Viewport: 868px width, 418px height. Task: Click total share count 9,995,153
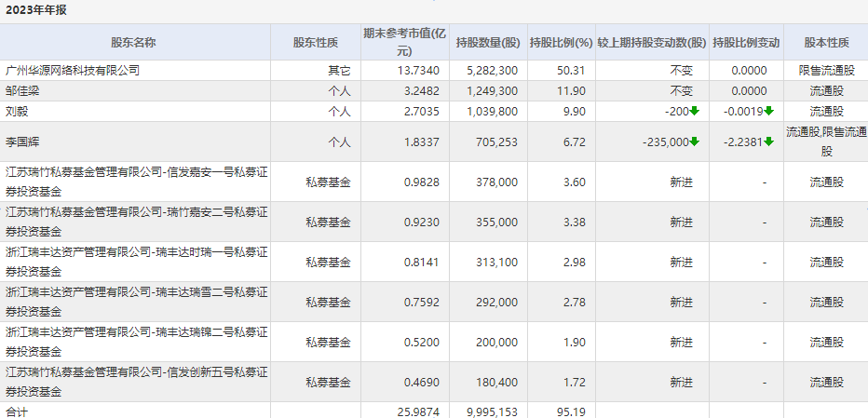492,411
